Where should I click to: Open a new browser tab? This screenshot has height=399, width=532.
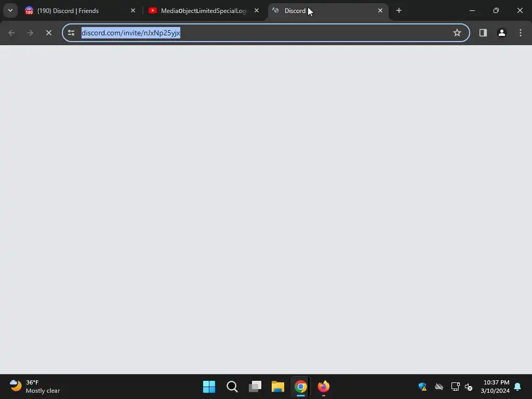click(399, 10)
